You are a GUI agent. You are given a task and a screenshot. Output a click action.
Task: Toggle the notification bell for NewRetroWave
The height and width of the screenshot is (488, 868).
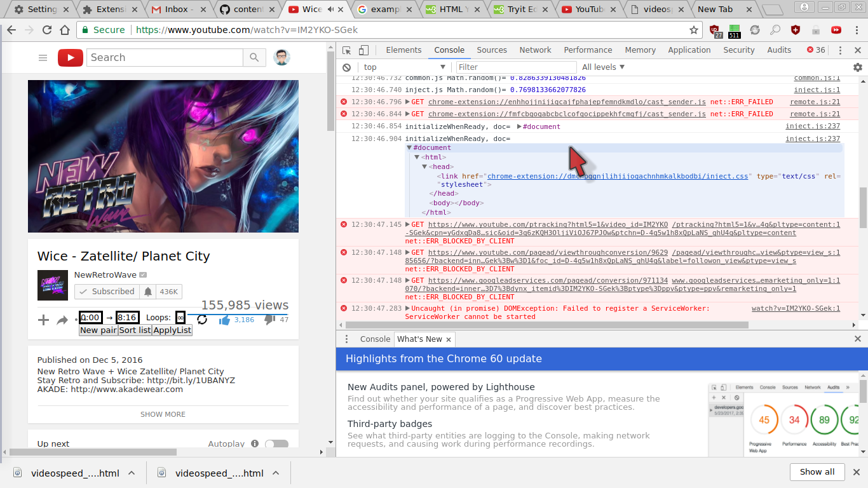tap(148, 291)
